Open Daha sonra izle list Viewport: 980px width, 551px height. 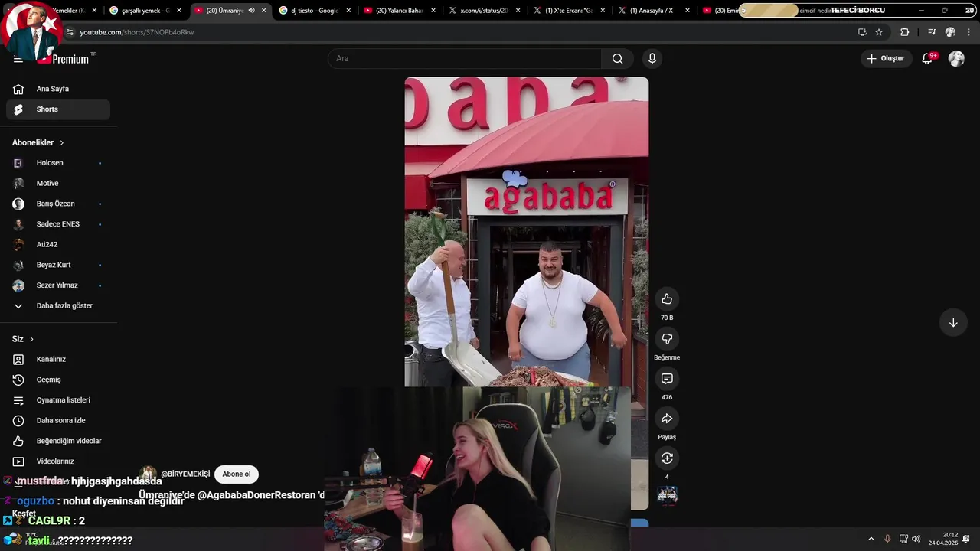58,421
